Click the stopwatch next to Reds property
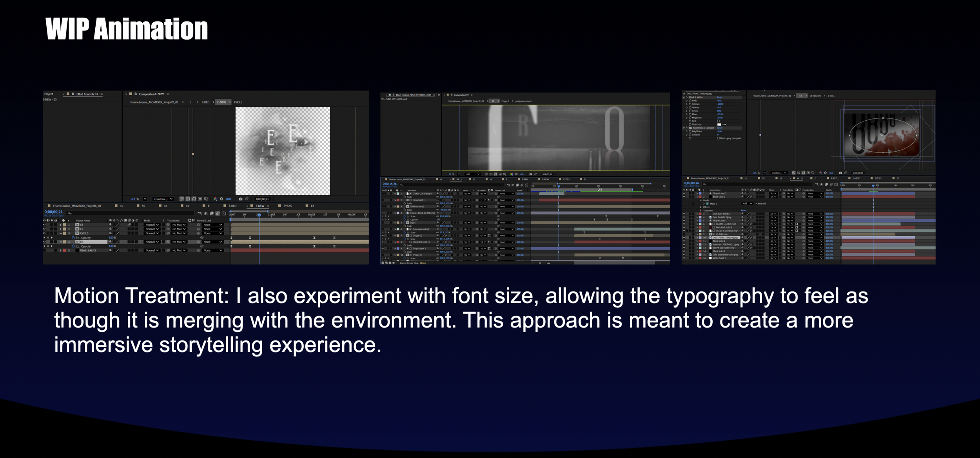 coord(690,101)
